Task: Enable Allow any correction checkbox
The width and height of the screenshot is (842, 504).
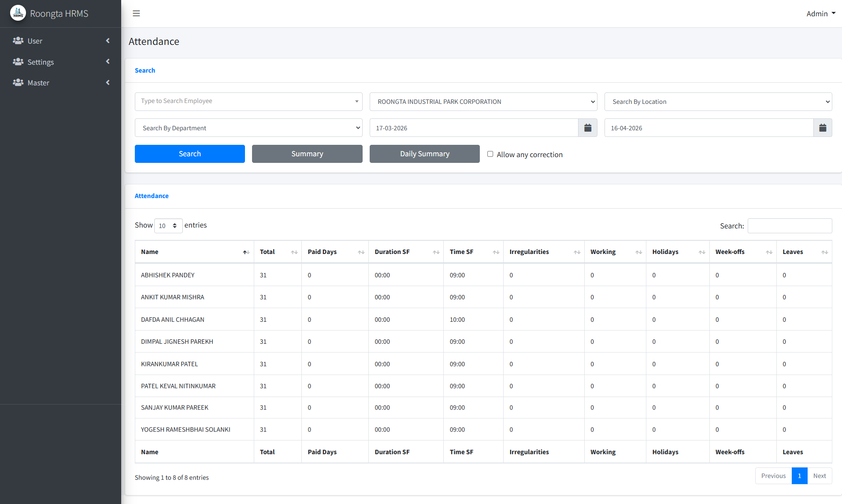Action: (490, 154)
